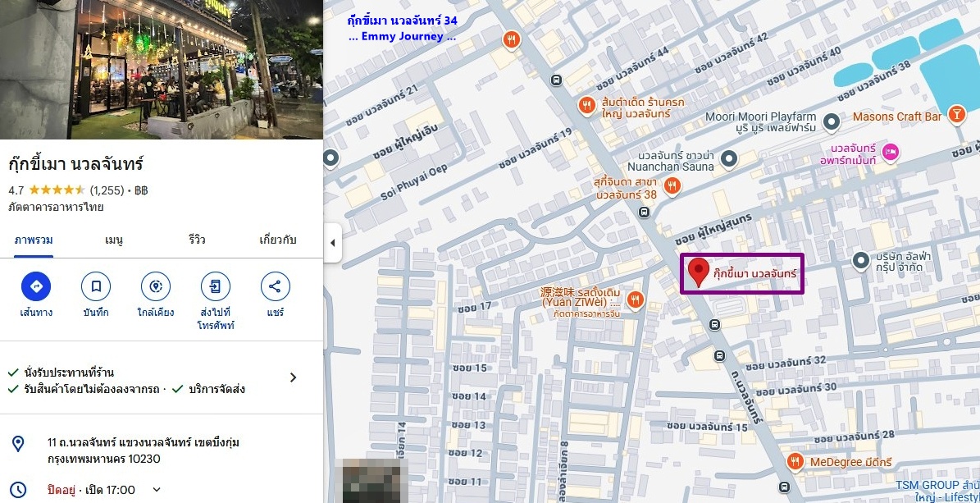Select the red pin for กุ๊กขี้เมา นวลจันทร์
This screenshot has width=980, height=503.
[x=698, y=272]
